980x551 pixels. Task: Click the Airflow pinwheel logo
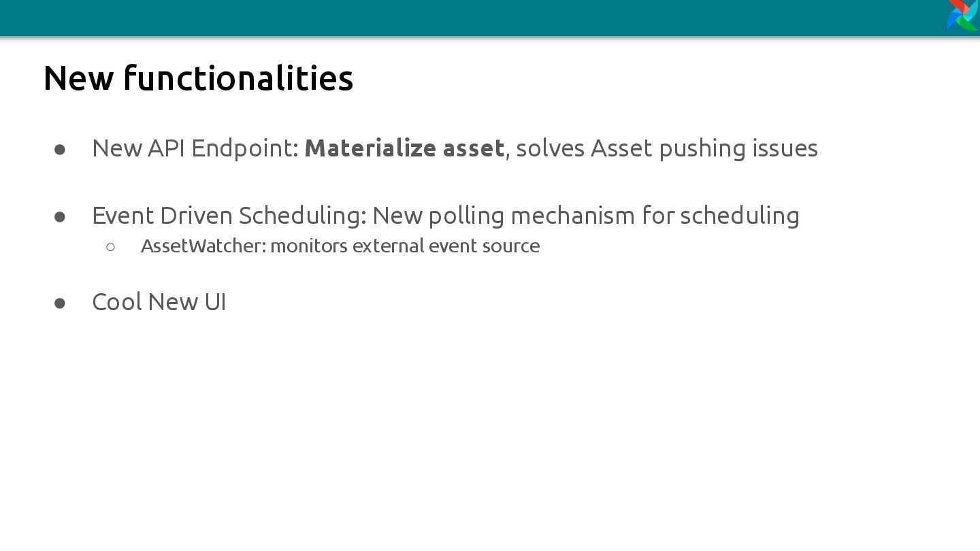pos(963,15)
